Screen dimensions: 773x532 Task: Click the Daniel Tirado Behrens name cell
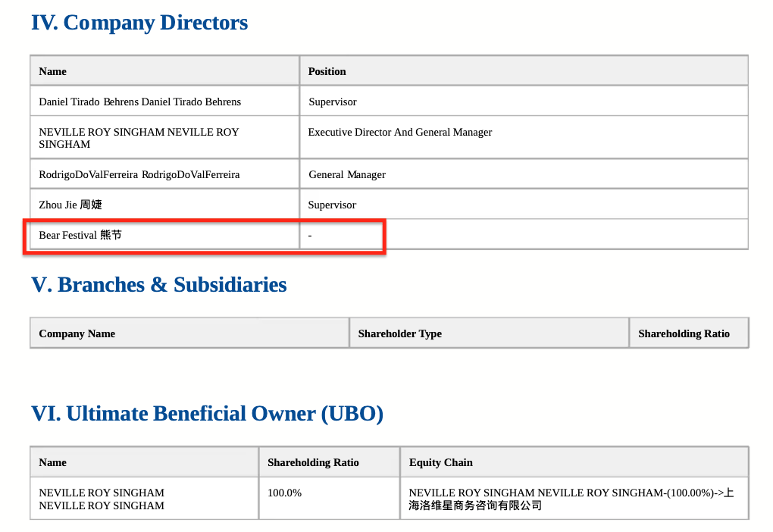(x=140, y=102)
